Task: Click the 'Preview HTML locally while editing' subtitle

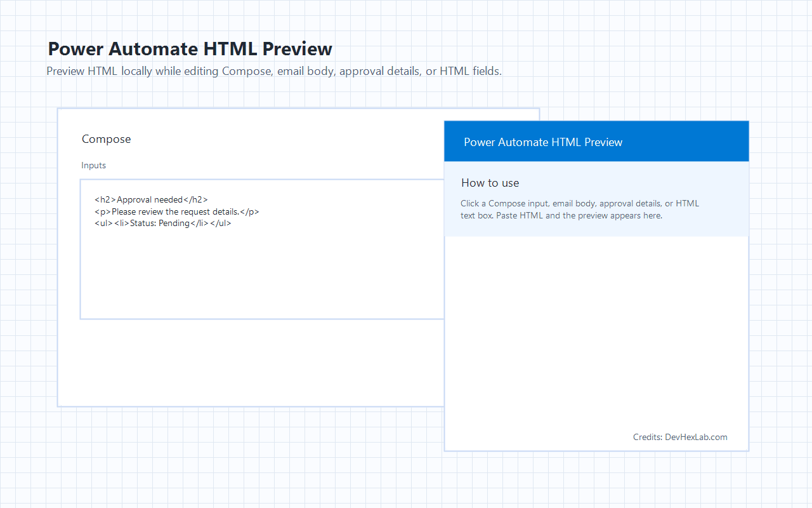Action: point(274,71)
